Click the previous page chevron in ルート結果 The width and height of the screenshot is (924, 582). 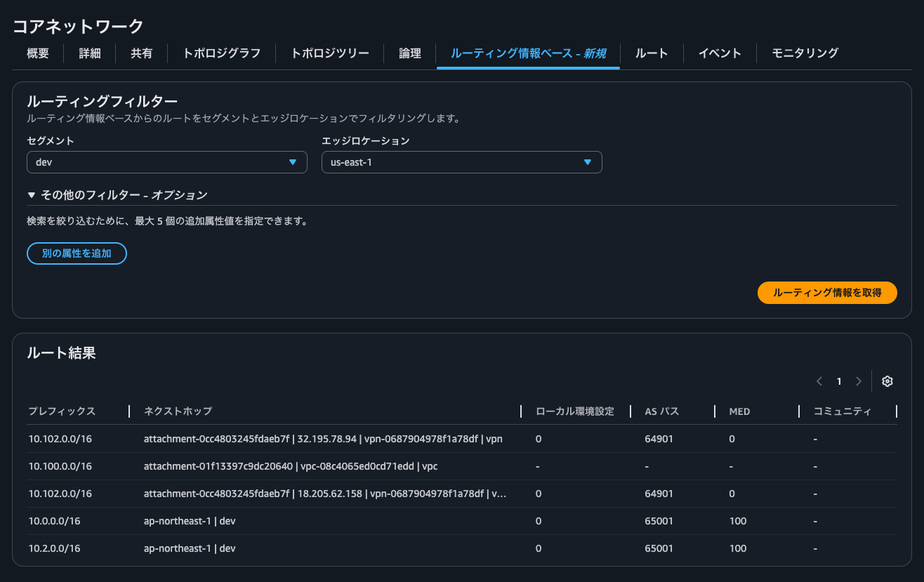(x=819, y=381)
